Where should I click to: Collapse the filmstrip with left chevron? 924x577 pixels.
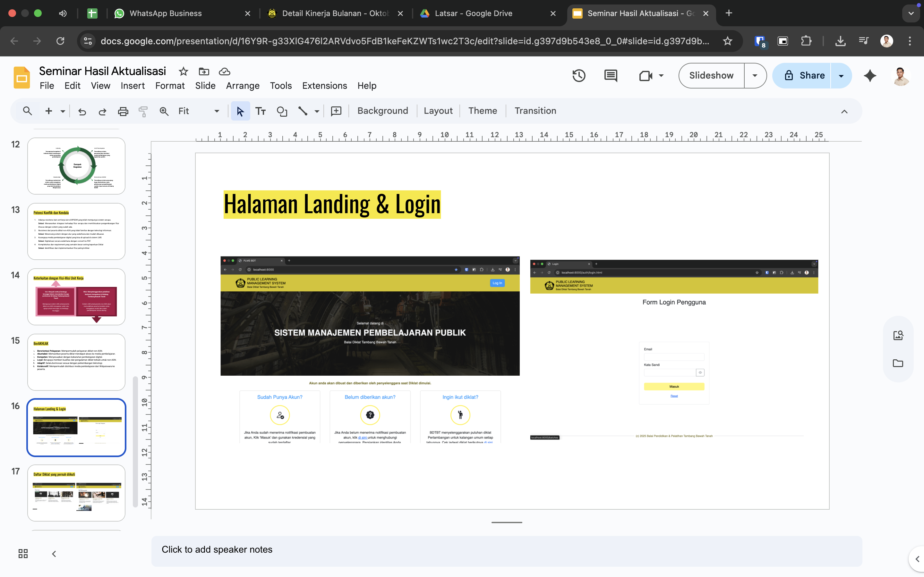pyautogui.click(x=54, y=553)
